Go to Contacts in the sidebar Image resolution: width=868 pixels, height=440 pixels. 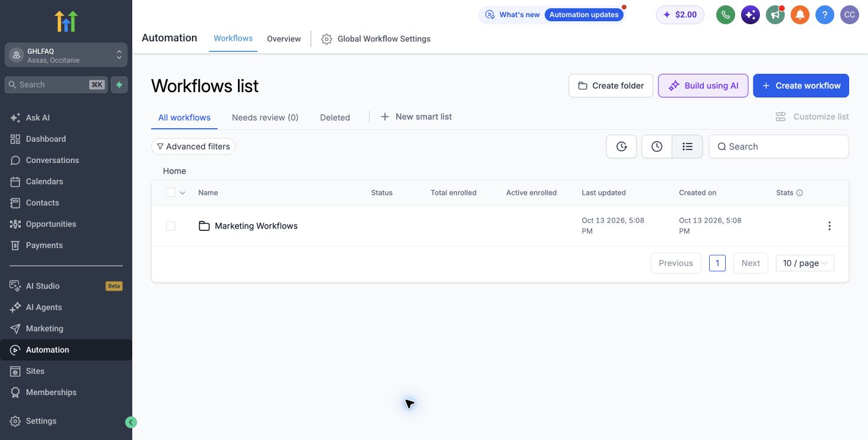(66, 203)
